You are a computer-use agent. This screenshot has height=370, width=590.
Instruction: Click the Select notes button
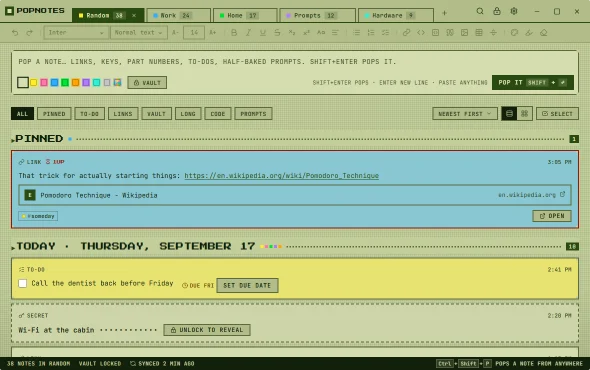click(x=557, y=114)
